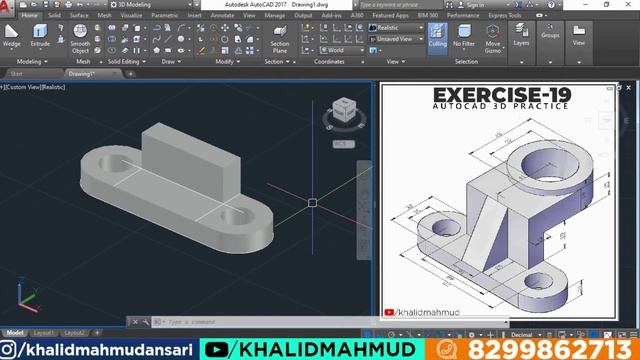Click the Autodesk Exchange X icon
Image resolution: width=640 pixels, height=360 pixels.
coord(518,5)
